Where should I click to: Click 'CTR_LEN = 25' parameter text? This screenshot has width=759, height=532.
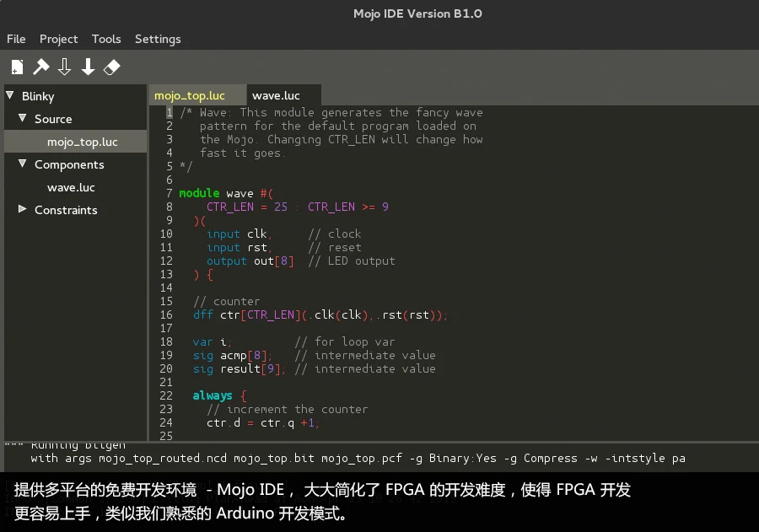(247, 207)
